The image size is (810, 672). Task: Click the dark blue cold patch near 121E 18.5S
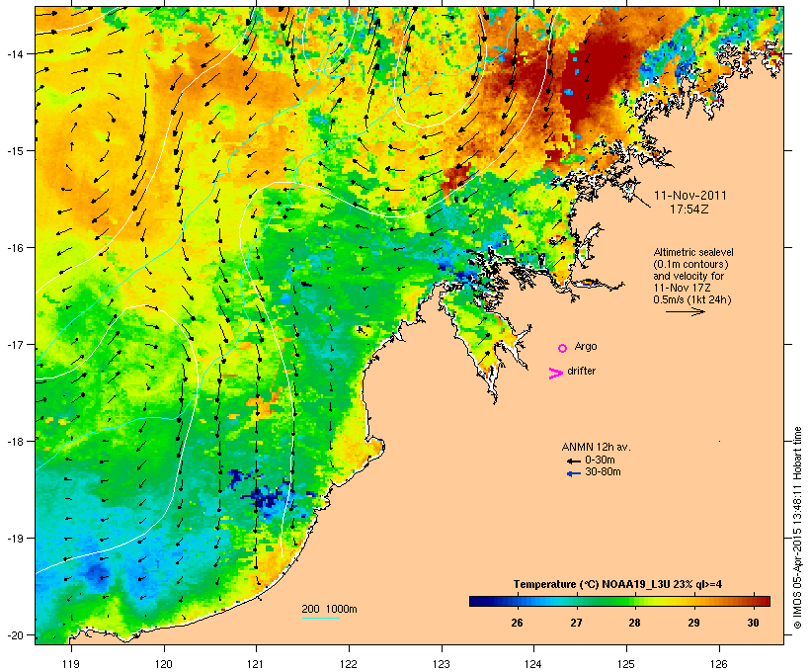click(264, 496)
